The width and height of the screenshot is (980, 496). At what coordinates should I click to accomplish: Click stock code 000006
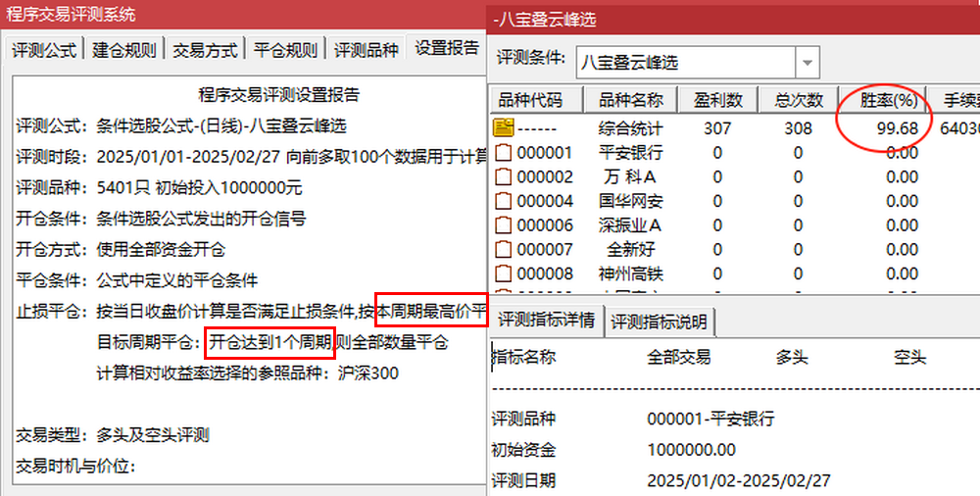pyautogui.click(x=545, y=225)
